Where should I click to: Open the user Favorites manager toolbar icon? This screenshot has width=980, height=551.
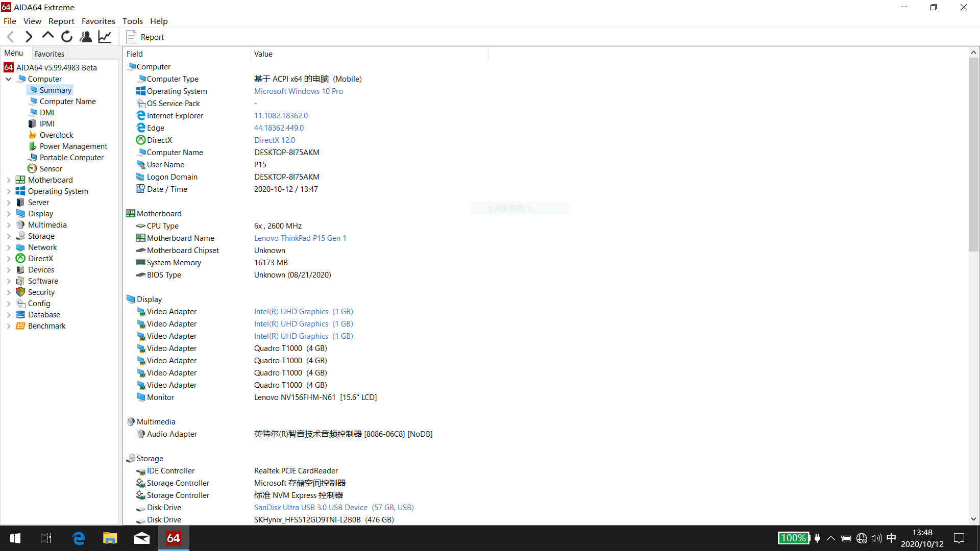(x=86, y=37)
